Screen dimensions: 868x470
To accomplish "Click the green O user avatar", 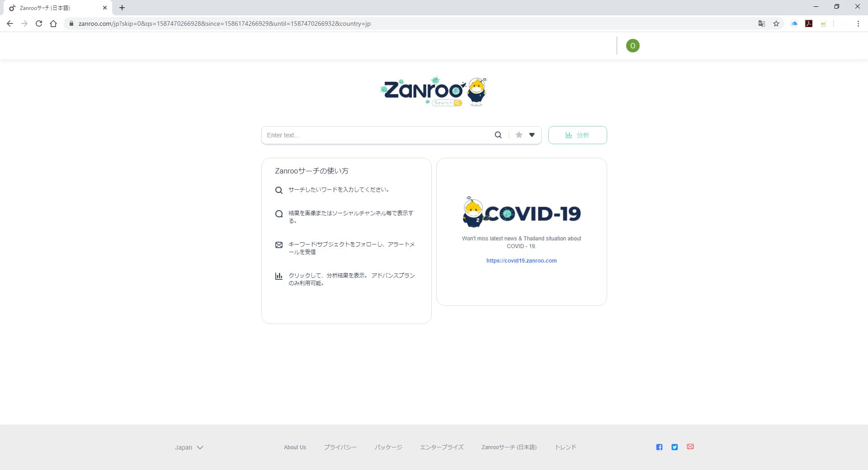I will (632, 46).
